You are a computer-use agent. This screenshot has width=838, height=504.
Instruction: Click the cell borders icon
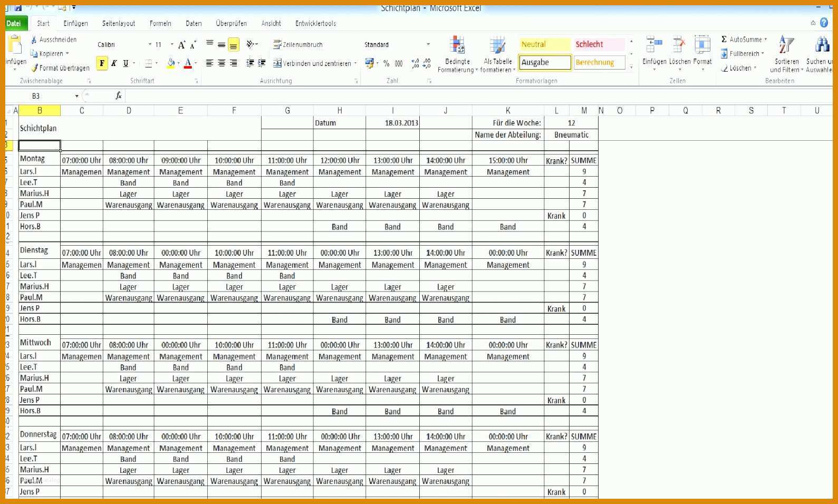click(148, 63)
